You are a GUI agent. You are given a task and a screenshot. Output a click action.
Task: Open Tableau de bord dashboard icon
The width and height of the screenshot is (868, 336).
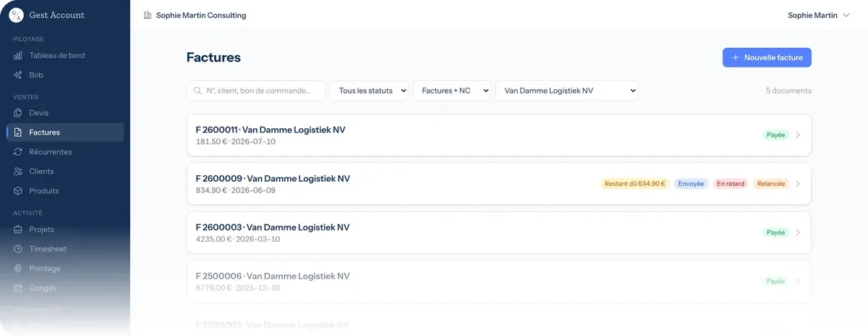(18, 56)
